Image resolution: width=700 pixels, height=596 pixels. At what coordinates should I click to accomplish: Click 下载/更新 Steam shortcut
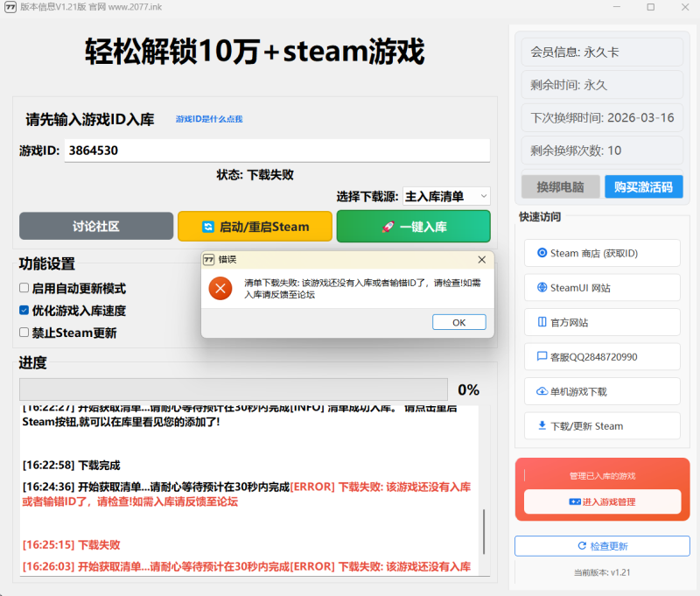(x=601, y=426)
